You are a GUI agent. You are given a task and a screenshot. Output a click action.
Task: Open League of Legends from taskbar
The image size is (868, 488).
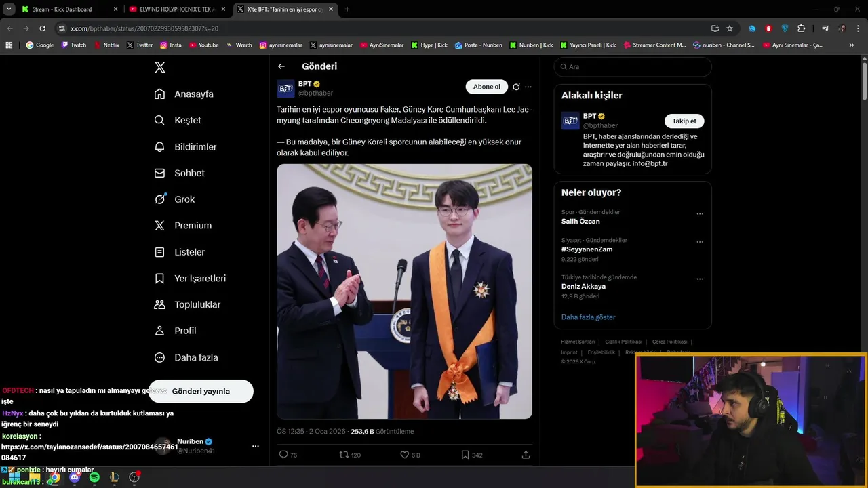coord(114,477)
